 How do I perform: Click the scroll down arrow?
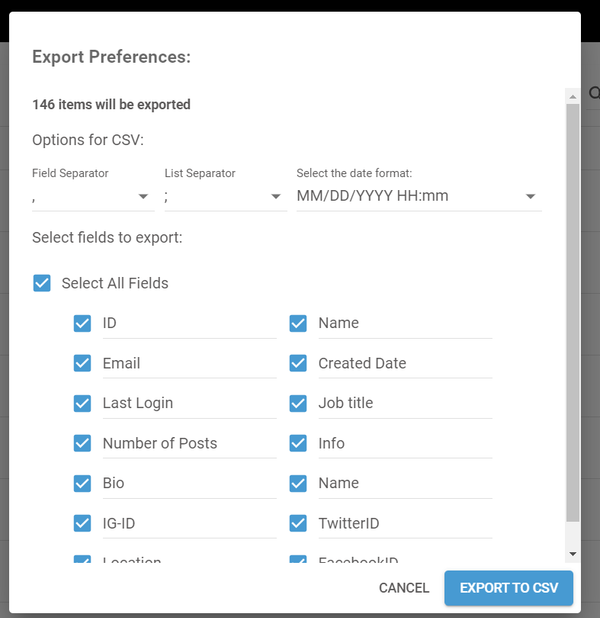[572, 553]
